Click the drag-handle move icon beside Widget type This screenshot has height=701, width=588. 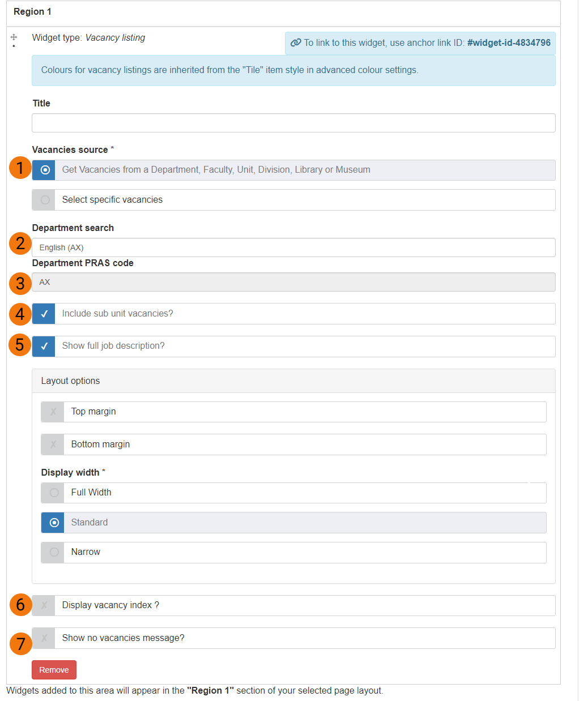tap(14, 37)
